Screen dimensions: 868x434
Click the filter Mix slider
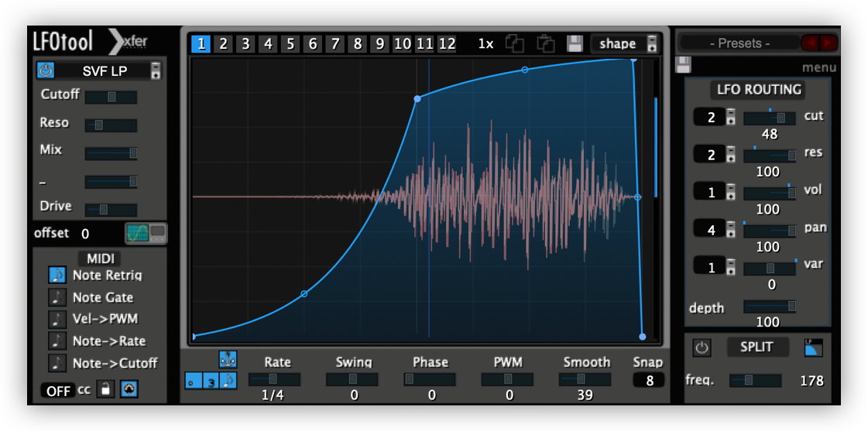pos(111,153)
